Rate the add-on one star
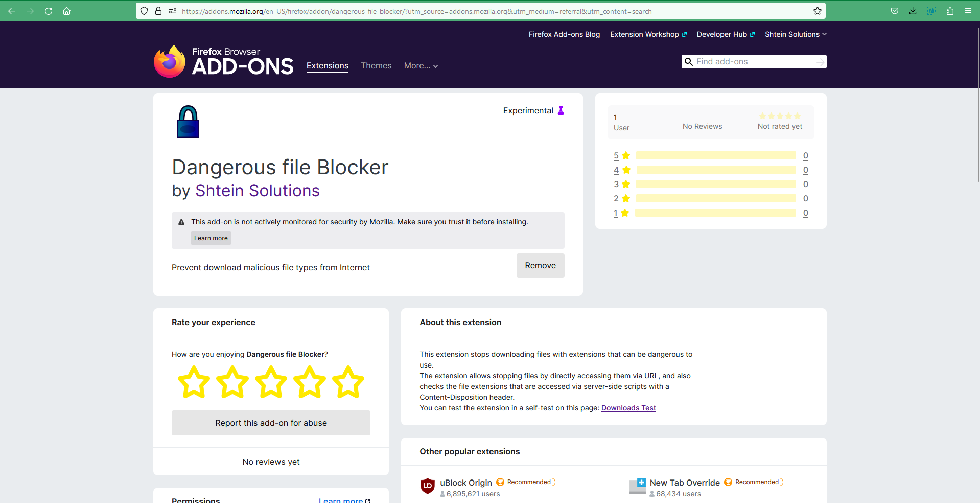 tap(194, 382)
